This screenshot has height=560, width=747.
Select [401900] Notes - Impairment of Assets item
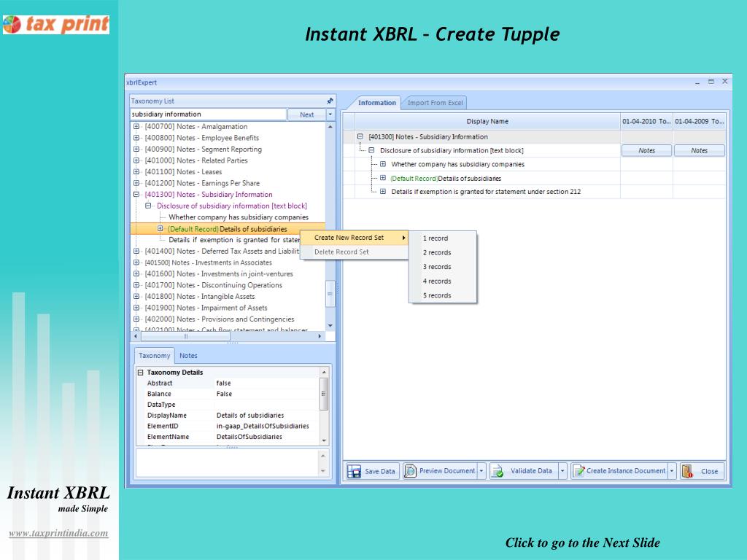[206, 308]
